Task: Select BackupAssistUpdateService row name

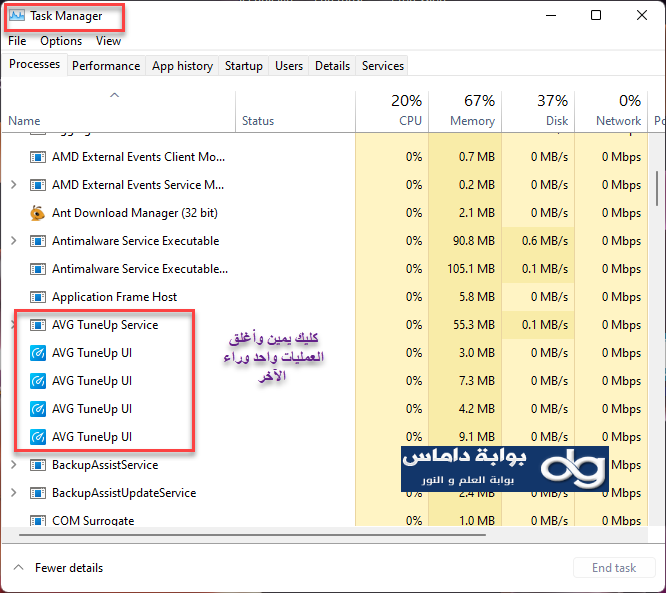Action: 124,493
